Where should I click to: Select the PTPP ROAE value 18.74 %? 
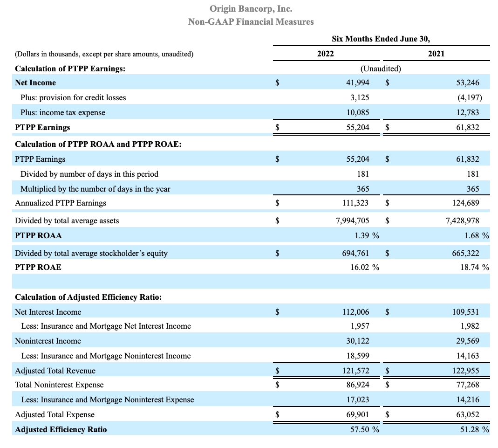pyautogui.click(x=475, y=267)
